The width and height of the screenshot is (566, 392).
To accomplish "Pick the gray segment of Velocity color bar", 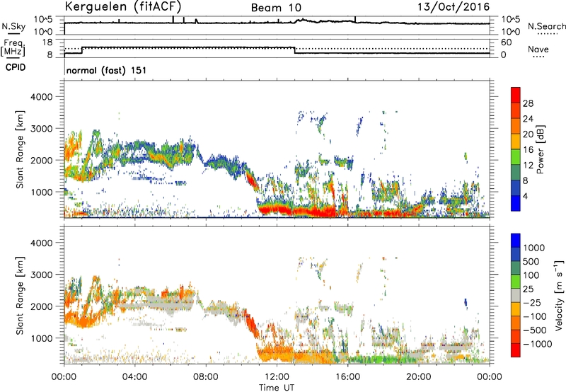I will [x=516, y=296].
